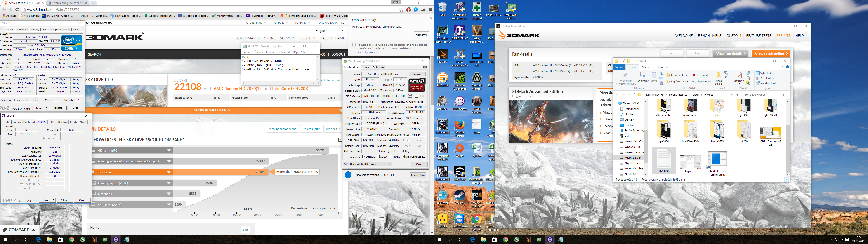Image resolution: width=868 pixels, height=244 pixels.
Task: Open the BENCHMARKS tab in 3DMark app
Action: coord(710,36)
